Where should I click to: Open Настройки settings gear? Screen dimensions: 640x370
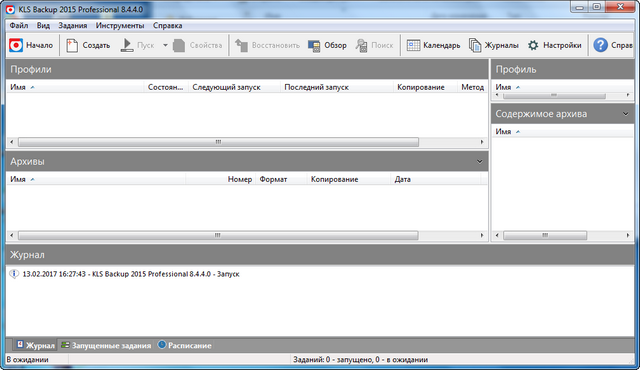pyautogui.click(x=533, y=45)
